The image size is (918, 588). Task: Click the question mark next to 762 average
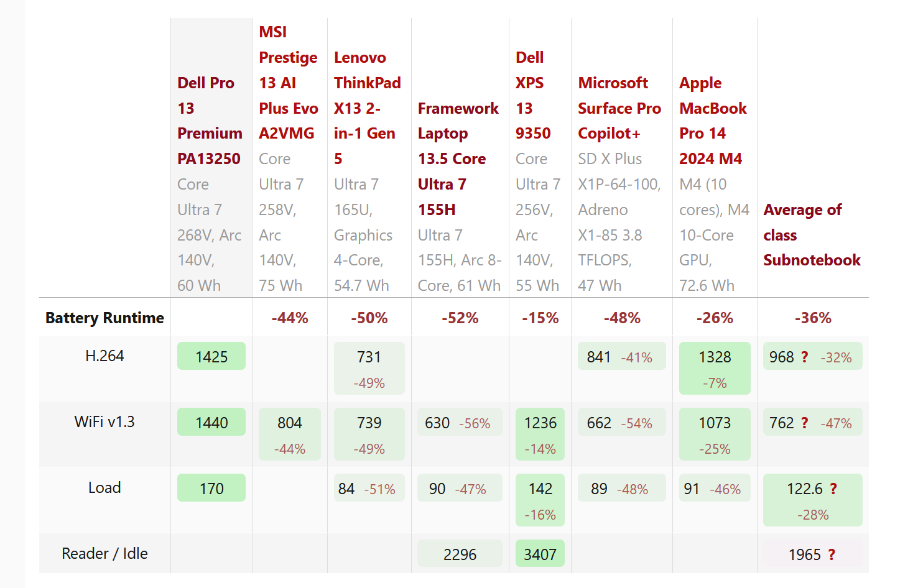coord(804,423)
